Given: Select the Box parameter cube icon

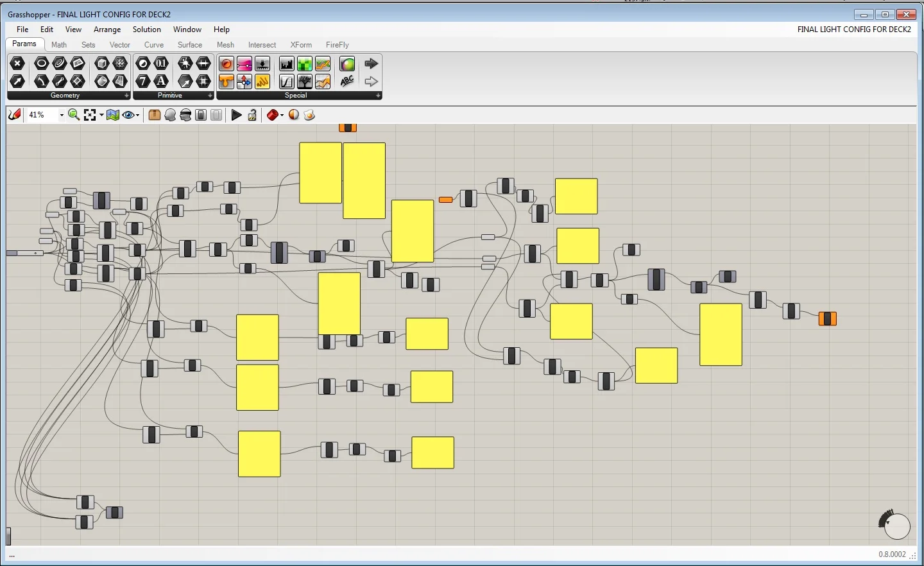Looking at the screenshot, I should pos(102,63).
